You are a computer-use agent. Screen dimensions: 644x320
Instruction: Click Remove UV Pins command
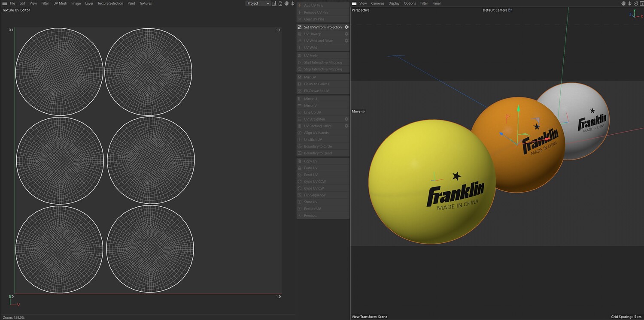(x=323, y=12)
